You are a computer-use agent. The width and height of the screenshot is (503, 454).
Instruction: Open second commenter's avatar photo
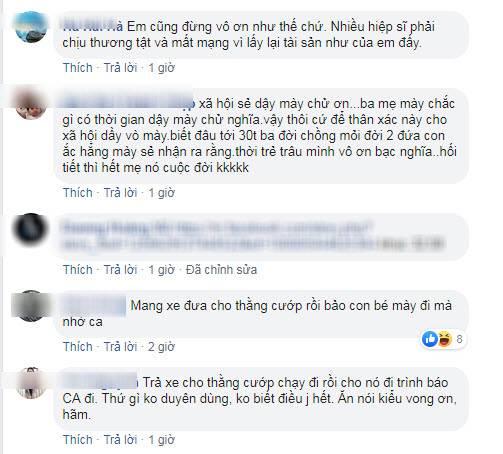(31, 103)
